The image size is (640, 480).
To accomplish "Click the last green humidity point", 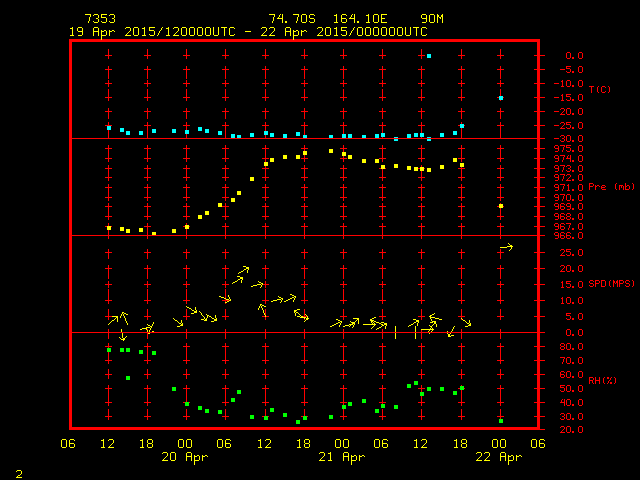I will coord(501,420).
